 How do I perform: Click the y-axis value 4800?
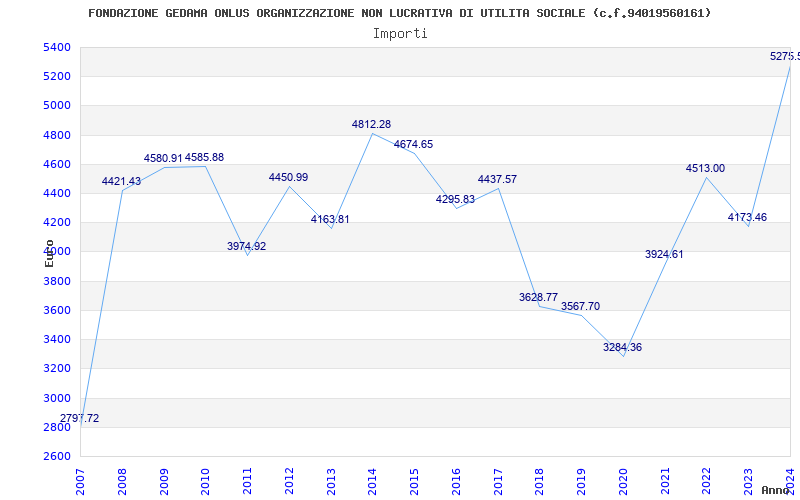coord(58,135)
